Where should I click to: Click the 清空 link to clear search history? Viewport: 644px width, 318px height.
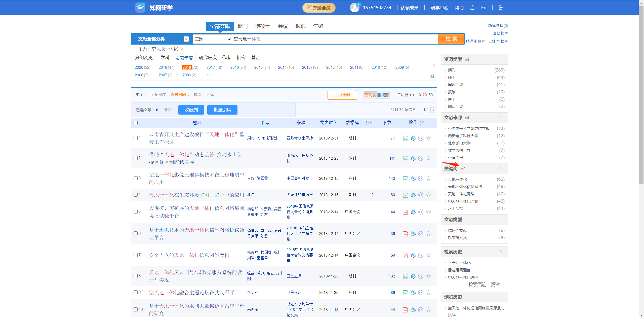[495, 284]
